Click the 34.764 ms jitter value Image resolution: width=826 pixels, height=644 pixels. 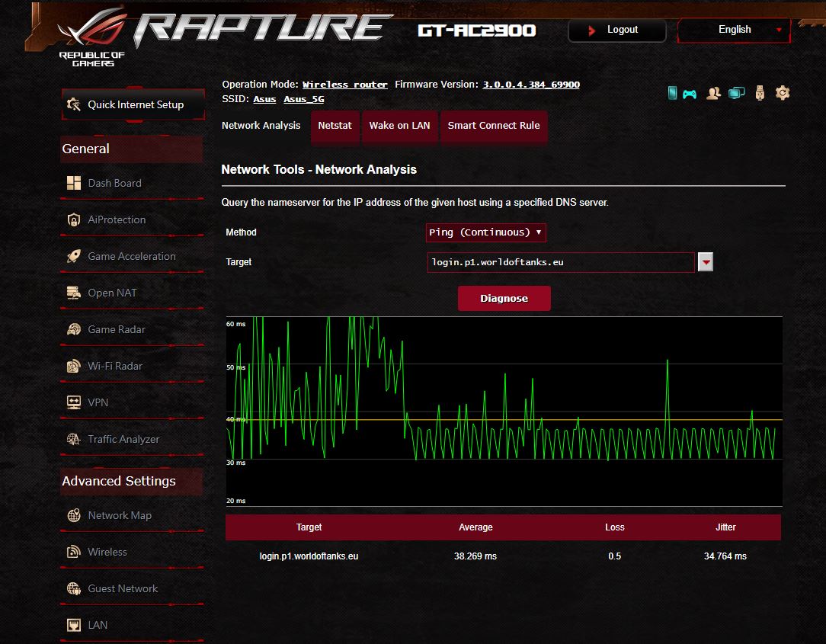point(725,556)
